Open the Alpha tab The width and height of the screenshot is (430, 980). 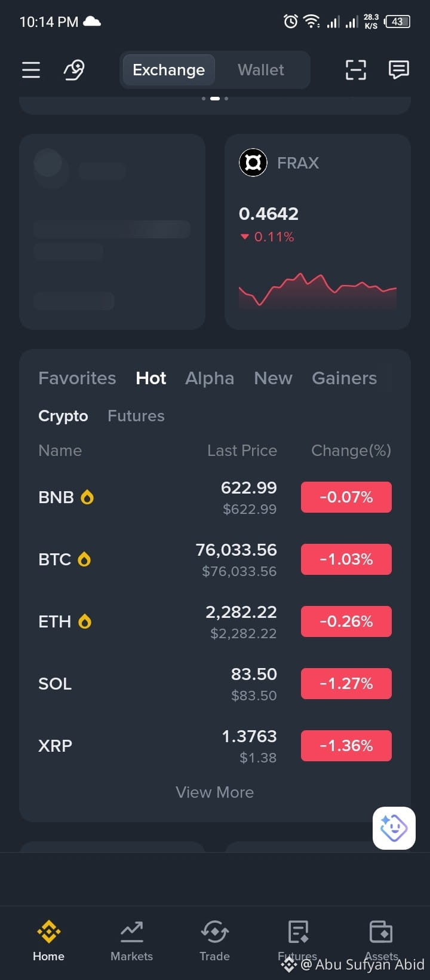210,378
